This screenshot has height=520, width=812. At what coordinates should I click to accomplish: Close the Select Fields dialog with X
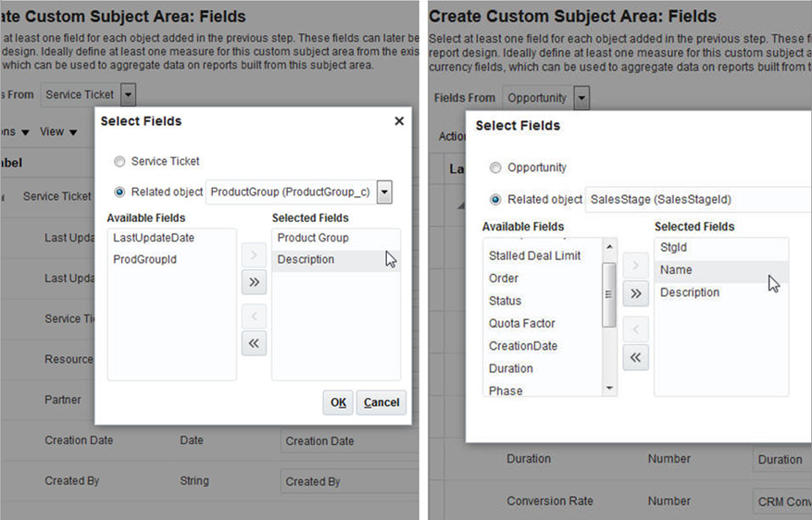[x=399, y=121]
